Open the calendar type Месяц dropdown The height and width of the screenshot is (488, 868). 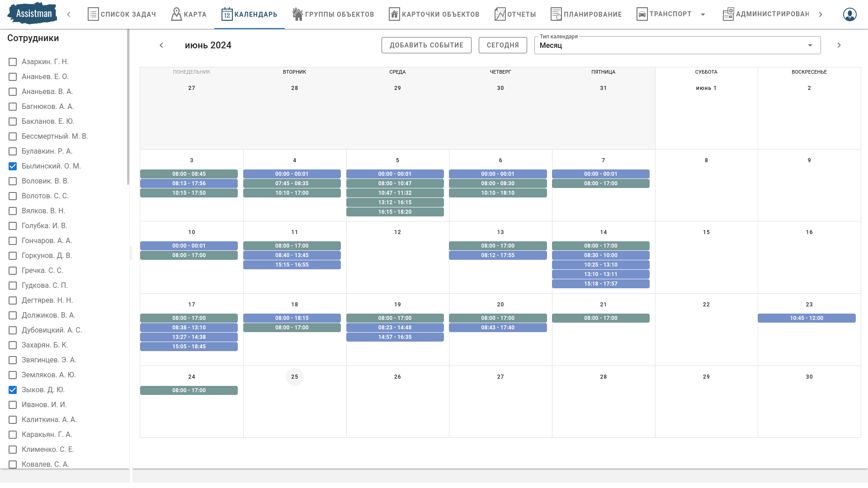point(677,45)
